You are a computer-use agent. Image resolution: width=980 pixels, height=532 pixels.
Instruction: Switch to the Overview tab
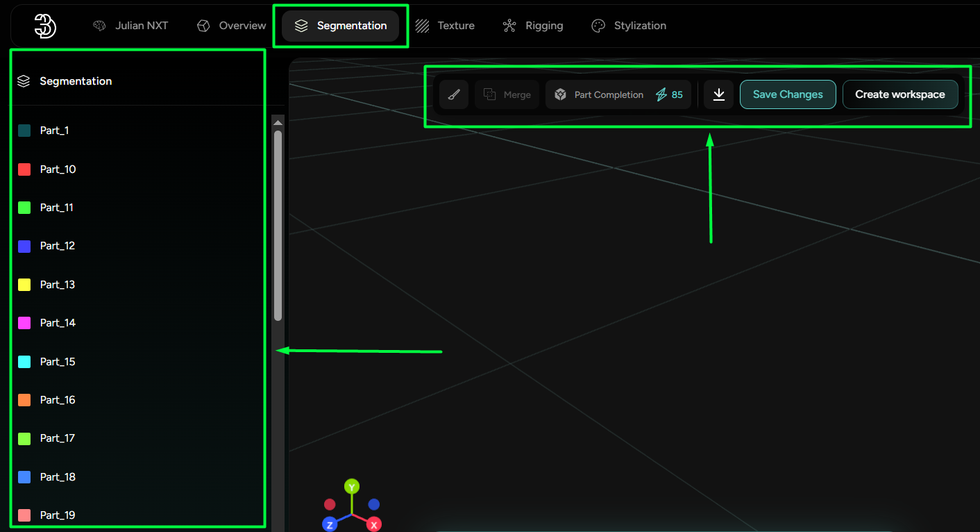[x=232, y=26]
